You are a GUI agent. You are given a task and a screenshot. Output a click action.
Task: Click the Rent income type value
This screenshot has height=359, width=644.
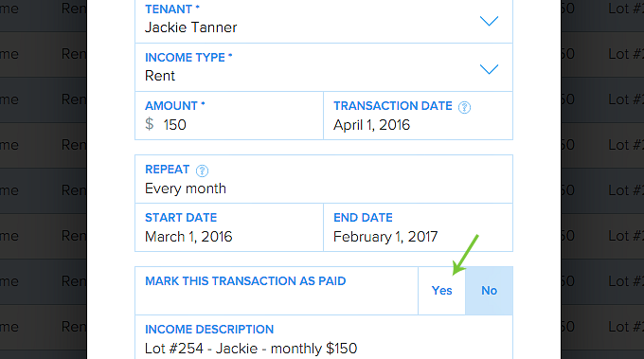160,76
